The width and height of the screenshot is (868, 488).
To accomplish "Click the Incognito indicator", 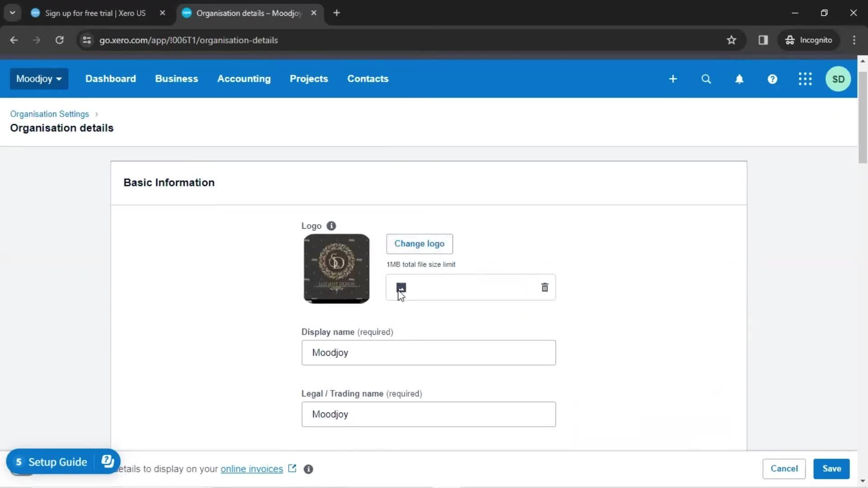I will pos(809,40).
